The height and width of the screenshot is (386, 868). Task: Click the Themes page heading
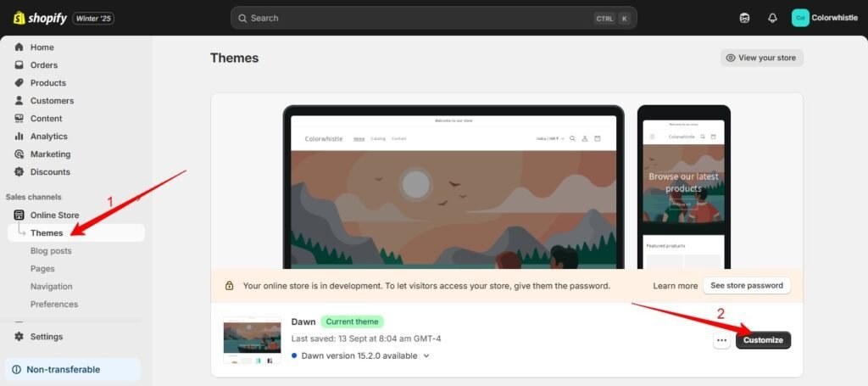234,59
